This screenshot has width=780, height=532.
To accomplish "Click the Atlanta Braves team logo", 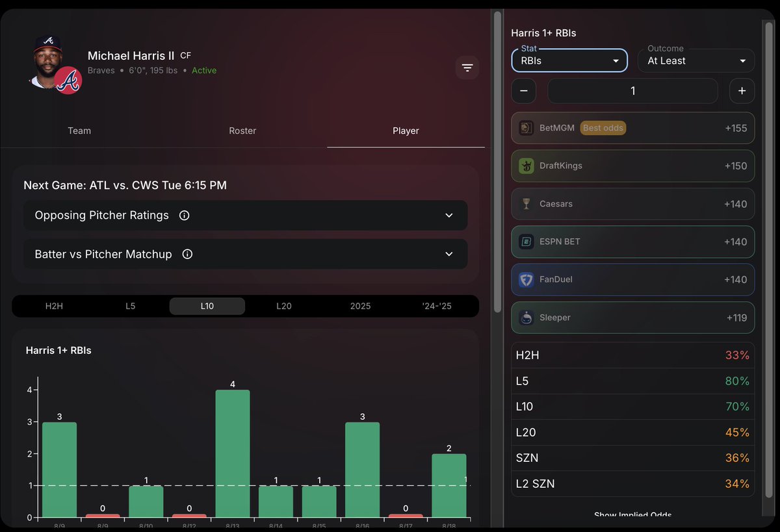I will [x=68, y=81].
